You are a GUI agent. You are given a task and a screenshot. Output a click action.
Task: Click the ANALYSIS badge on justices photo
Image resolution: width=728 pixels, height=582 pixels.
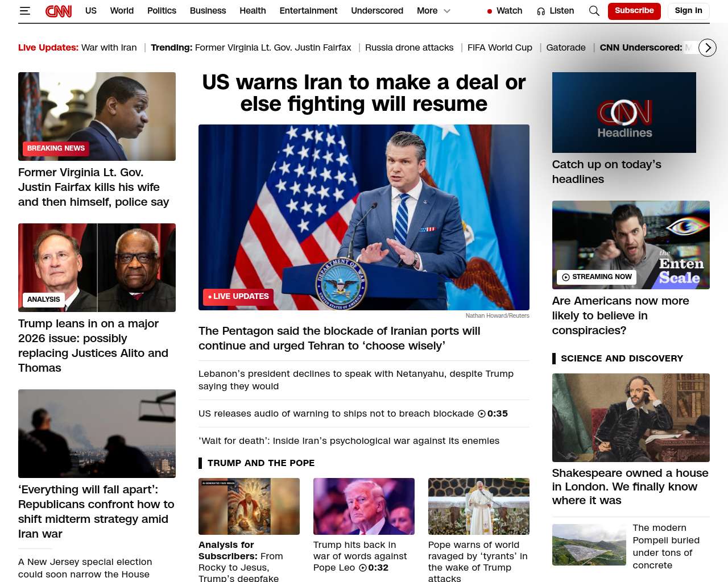click(44, 300)
